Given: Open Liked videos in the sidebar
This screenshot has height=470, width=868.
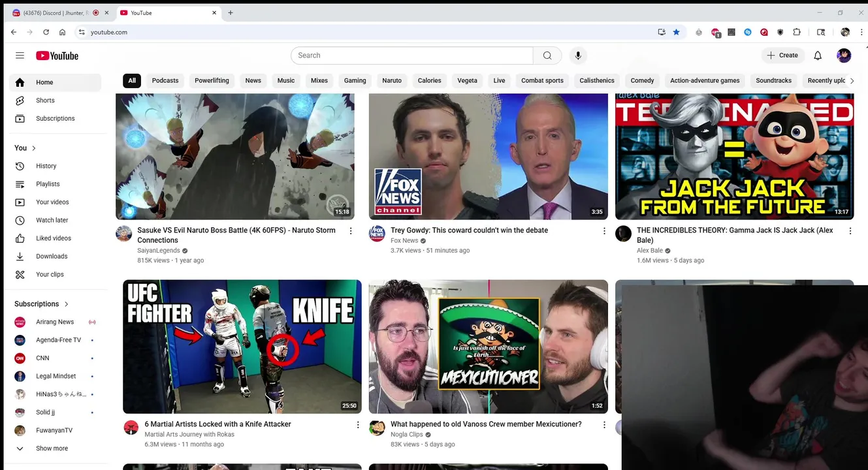Looking at the screenshot, I should 56,238.
